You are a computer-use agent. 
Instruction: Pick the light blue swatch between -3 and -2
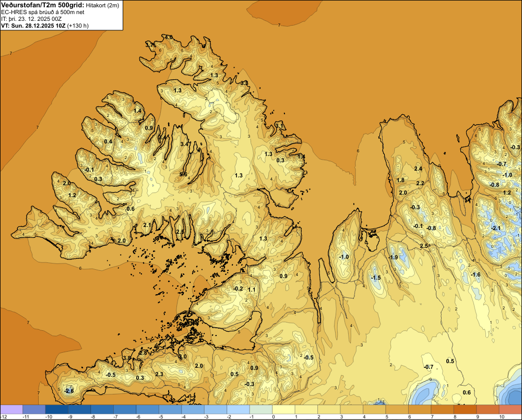[216, 410]
